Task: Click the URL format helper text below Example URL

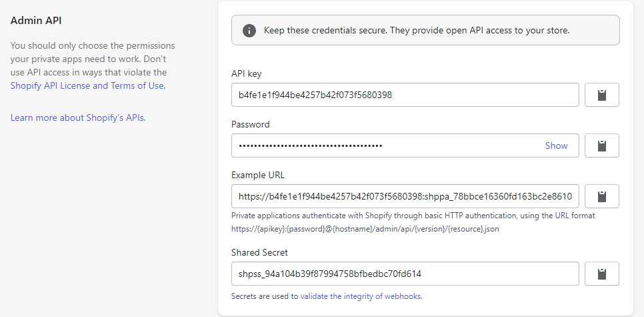Action: (413, 222)
